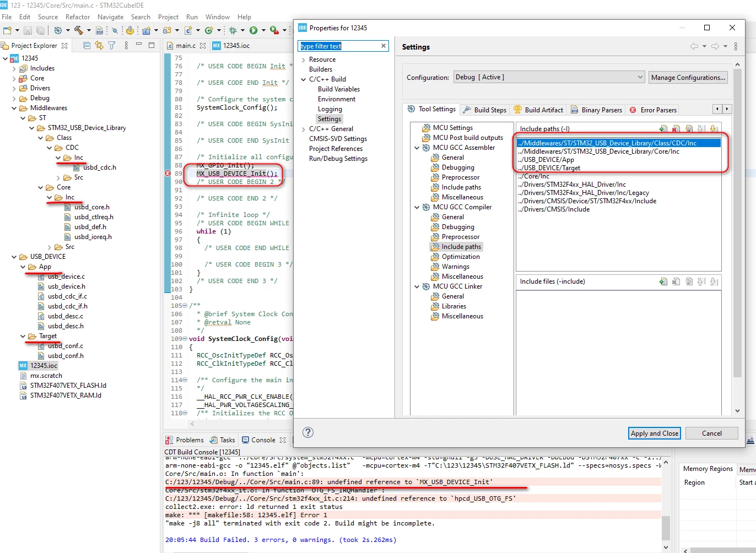Click the hammer Build icon in main toolbar
Screen dimensions: 756x553
pos(79,30)
